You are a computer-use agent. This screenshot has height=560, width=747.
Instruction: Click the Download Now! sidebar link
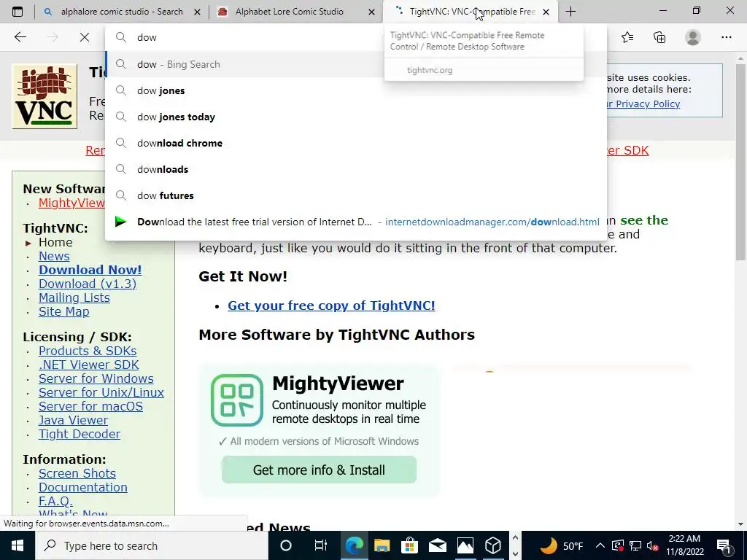[x=90, y=270]
